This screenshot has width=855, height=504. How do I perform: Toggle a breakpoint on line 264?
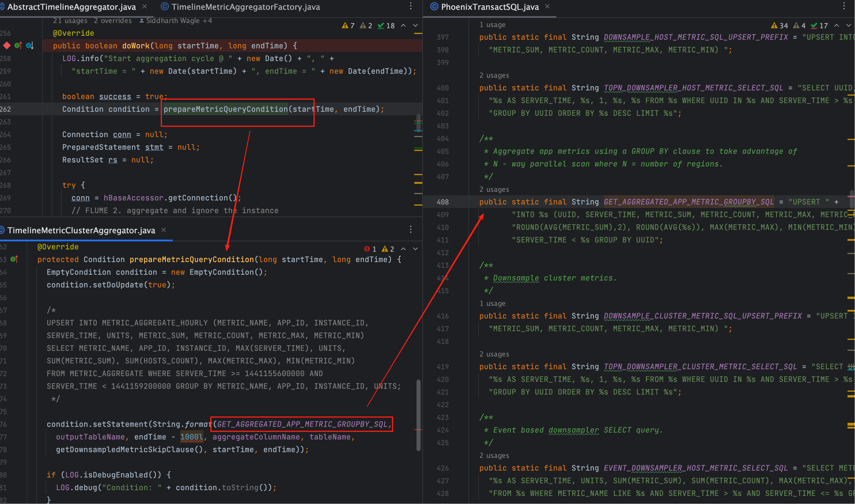(x=6, y=135)
